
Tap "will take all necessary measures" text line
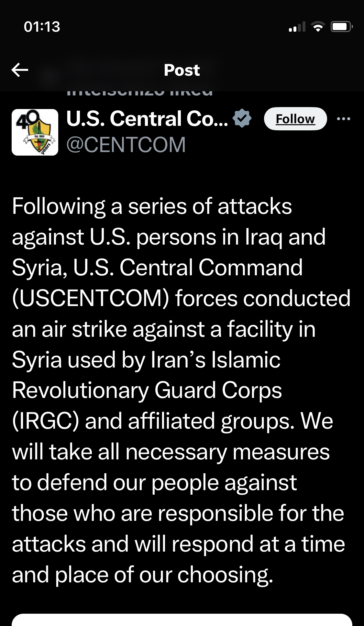[x=171, y=452]
